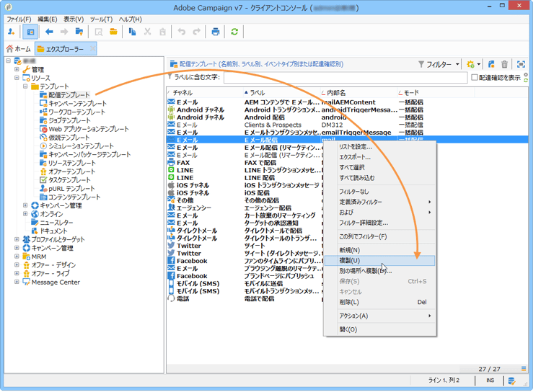Open the ヘルプ(H) menu
Screen dimensions: 541x392
(x=130, y=19)
